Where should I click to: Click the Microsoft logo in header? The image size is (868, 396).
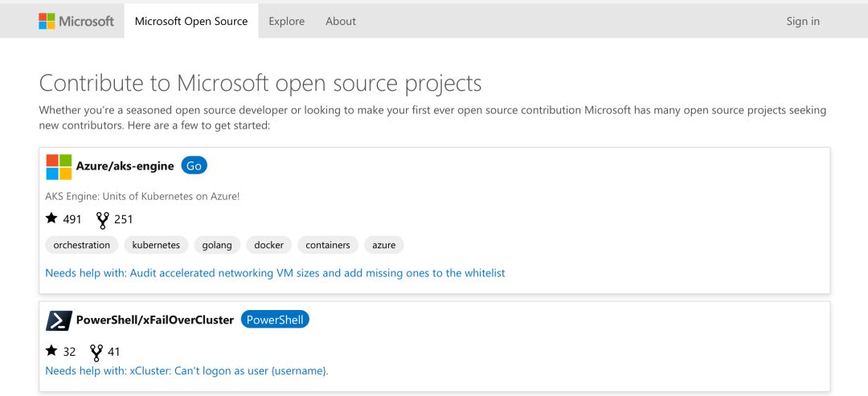pos(76,21)
